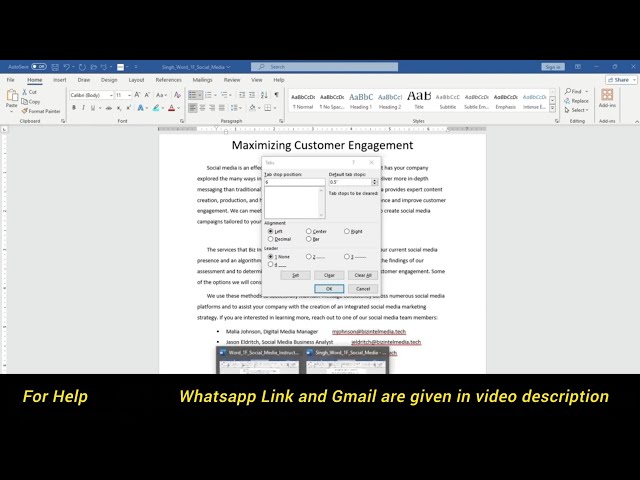This screenshot has width=640, height=480.
Task: Open the font color dropdown arrow
Action: [179, 108]
